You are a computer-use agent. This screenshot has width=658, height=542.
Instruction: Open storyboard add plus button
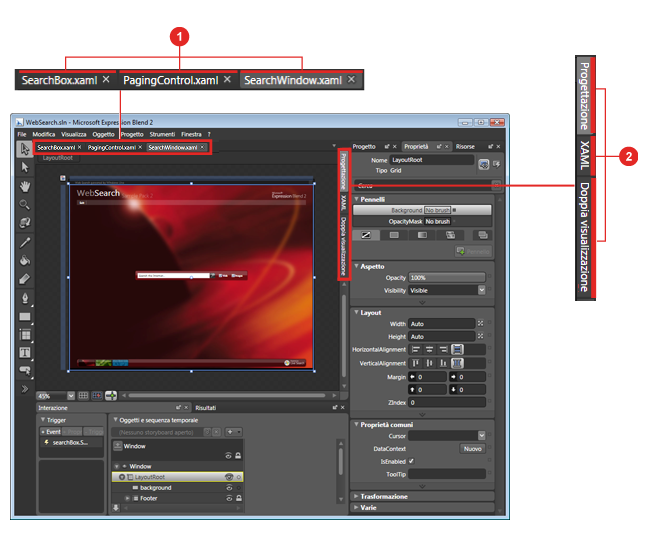[233, 432]
